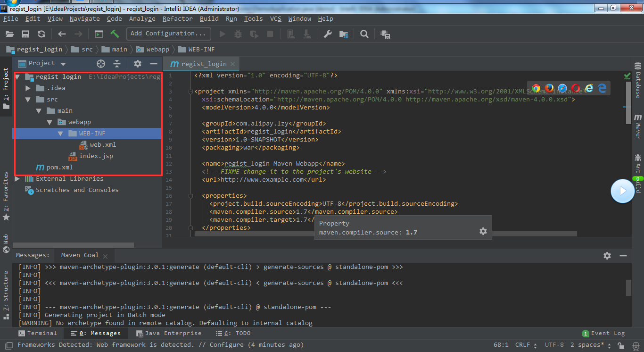
Task: Open preview in Safari browser
Action: pos(562,88)
